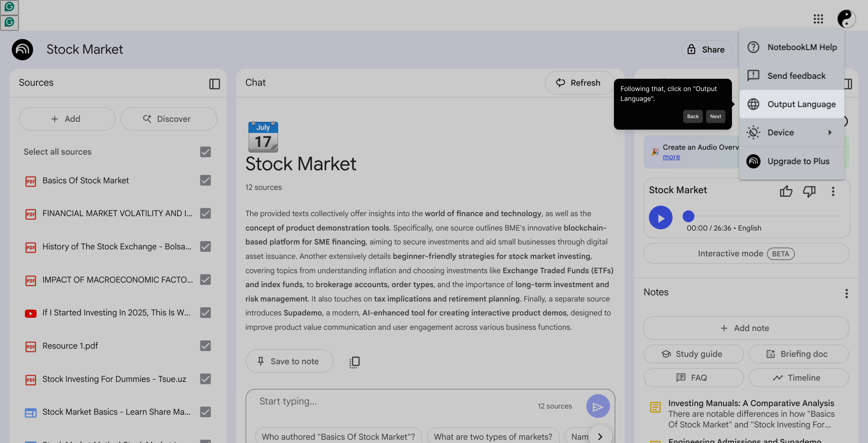Uncheck History of The Stock Exchange source
Image resolution: width=868 pixels, height=443 pixels.
[205, 247]
